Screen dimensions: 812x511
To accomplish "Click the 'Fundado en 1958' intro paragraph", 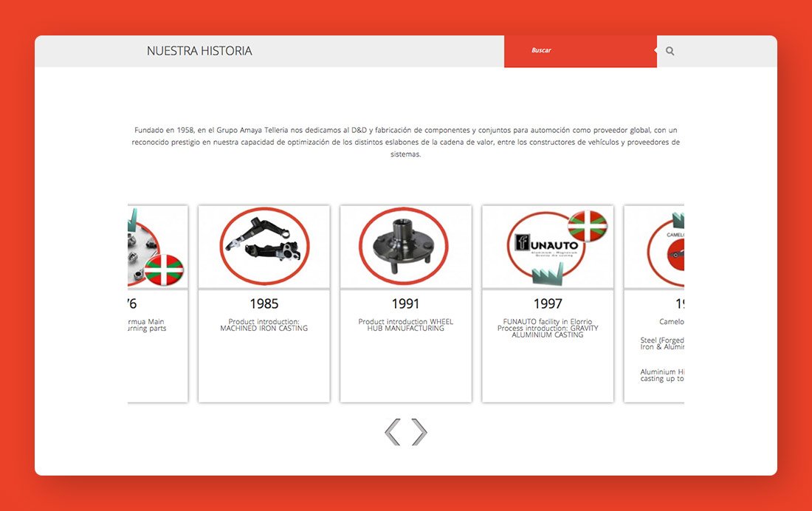I will coord(405,142).
